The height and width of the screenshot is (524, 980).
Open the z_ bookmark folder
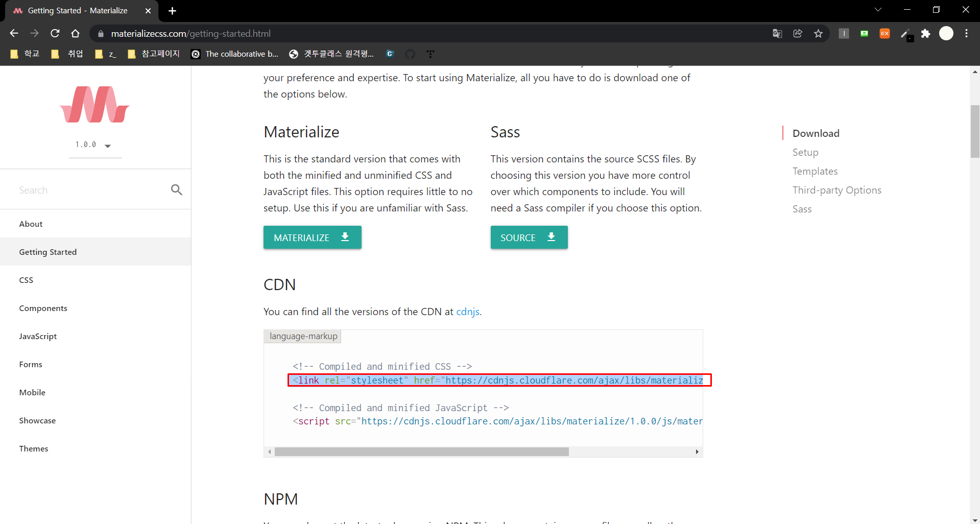106,54
